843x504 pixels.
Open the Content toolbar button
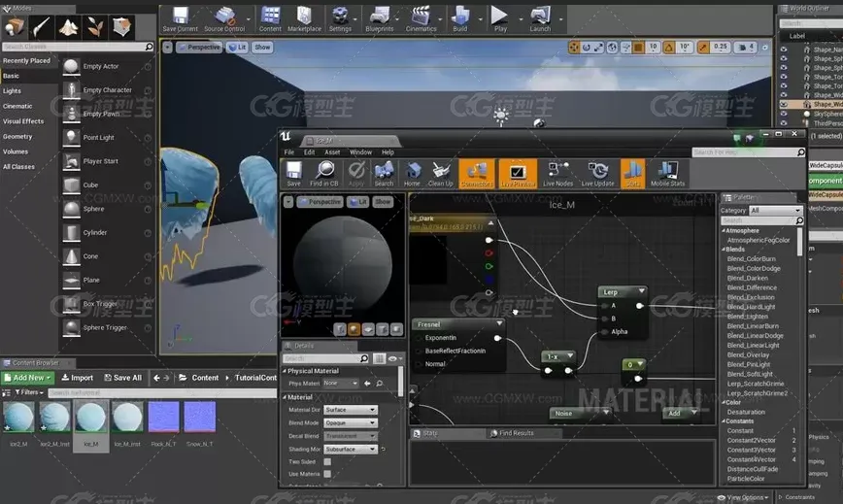(270, 19)
